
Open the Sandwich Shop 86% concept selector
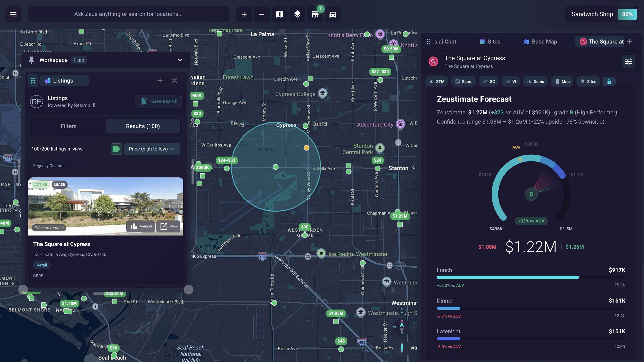(x=602, y=14)
